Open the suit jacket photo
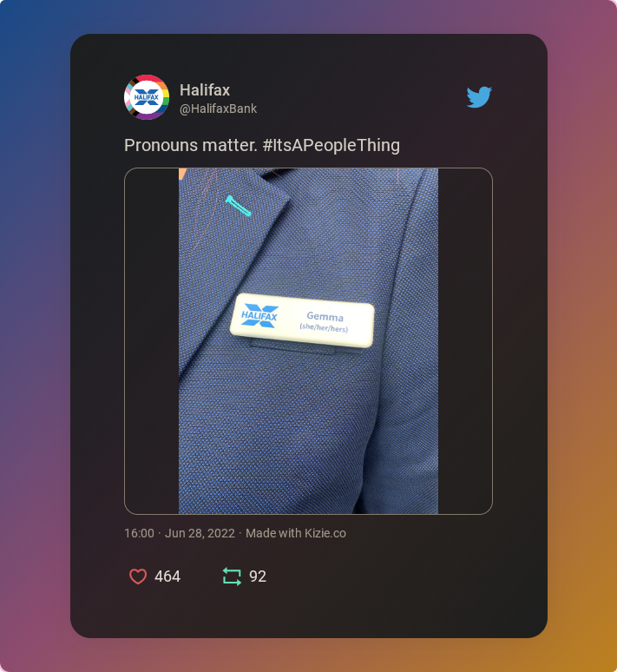Image resolution: width=617 pixels, height=672 pixels. pos(309,340)
